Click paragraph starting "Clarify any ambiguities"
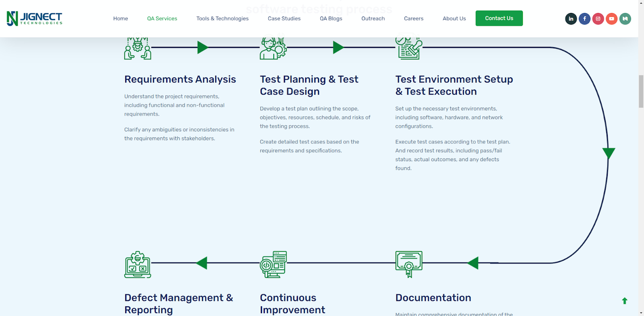Screen dimensions: 644x316 [x=179, y=134]
